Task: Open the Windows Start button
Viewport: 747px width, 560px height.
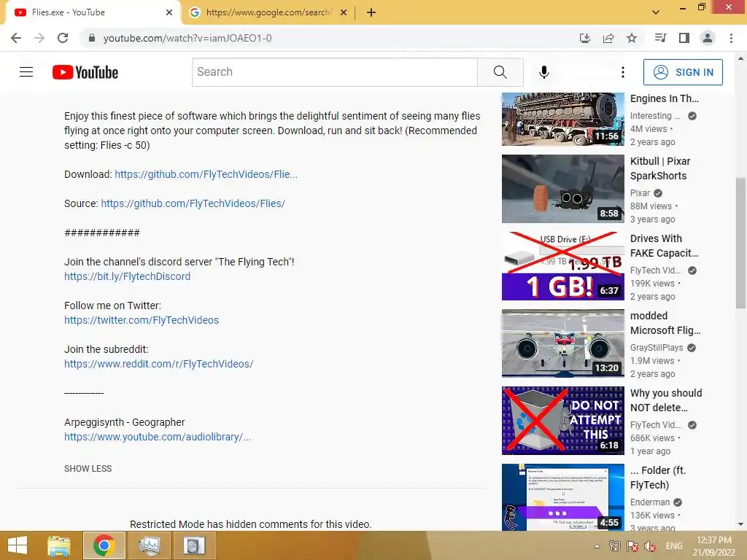Action: tap(18, 545)
